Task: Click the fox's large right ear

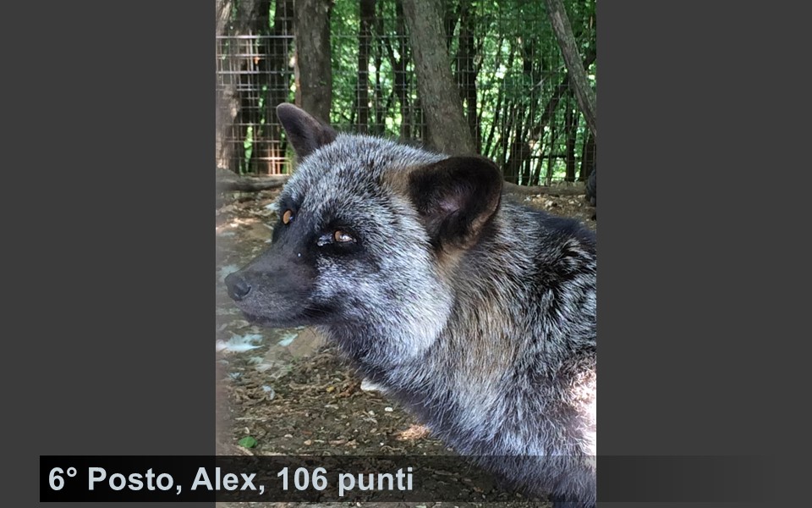Action: tap(455, 199)
